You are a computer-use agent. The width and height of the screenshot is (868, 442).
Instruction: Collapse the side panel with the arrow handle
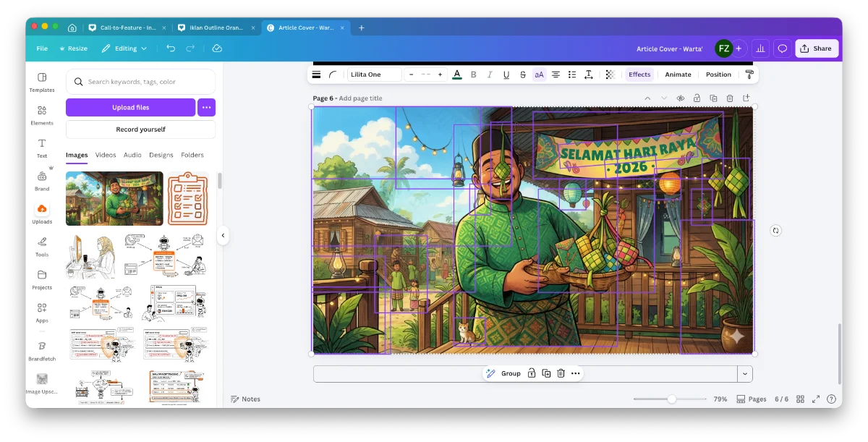click(224, 235)
